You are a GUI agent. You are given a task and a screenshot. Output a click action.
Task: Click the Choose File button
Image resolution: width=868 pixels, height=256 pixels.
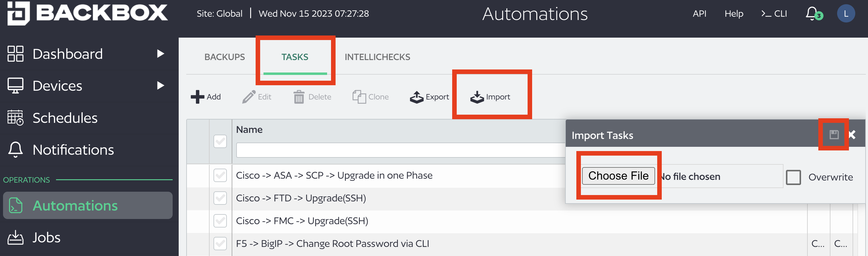[618, 176]
